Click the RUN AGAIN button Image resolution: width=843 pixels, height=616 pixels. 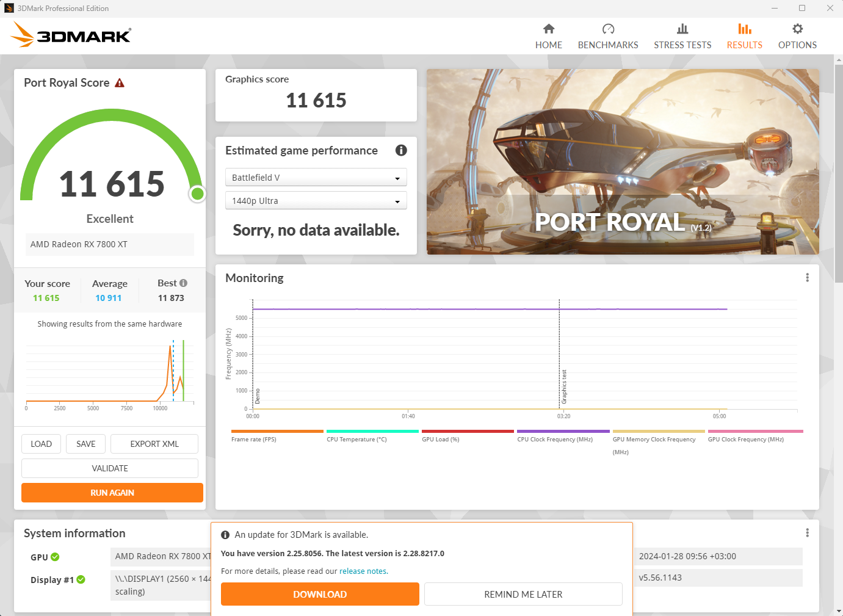coord(112,493)
